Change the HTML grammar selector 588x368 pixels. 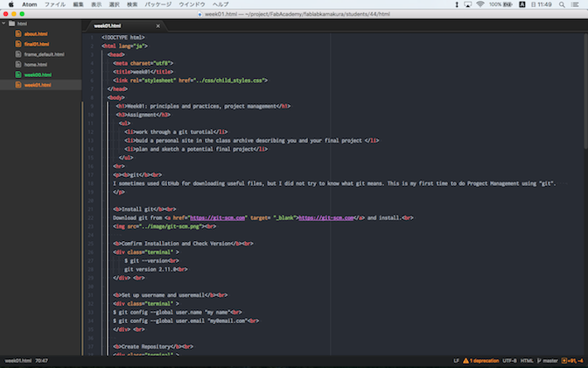(x=527, y=361)
